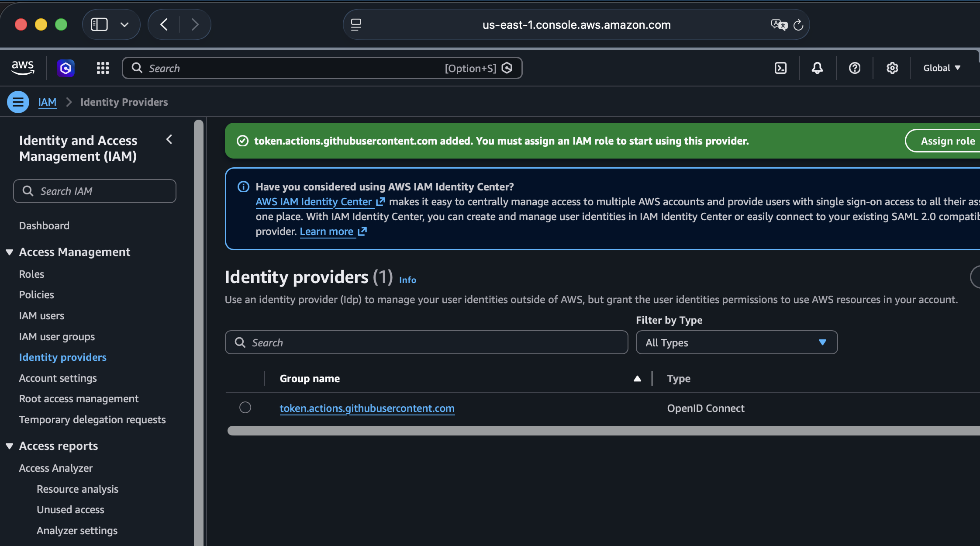
Task: Open the settings gear in AWS header
Action: (892, 68)
